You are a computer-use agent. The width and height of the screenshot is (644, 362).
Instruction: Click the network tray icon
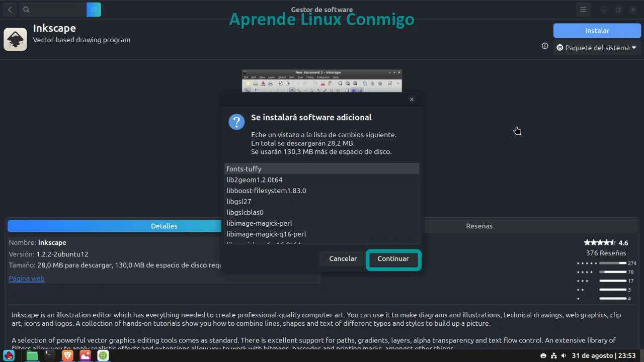click(x=553, y=356)
